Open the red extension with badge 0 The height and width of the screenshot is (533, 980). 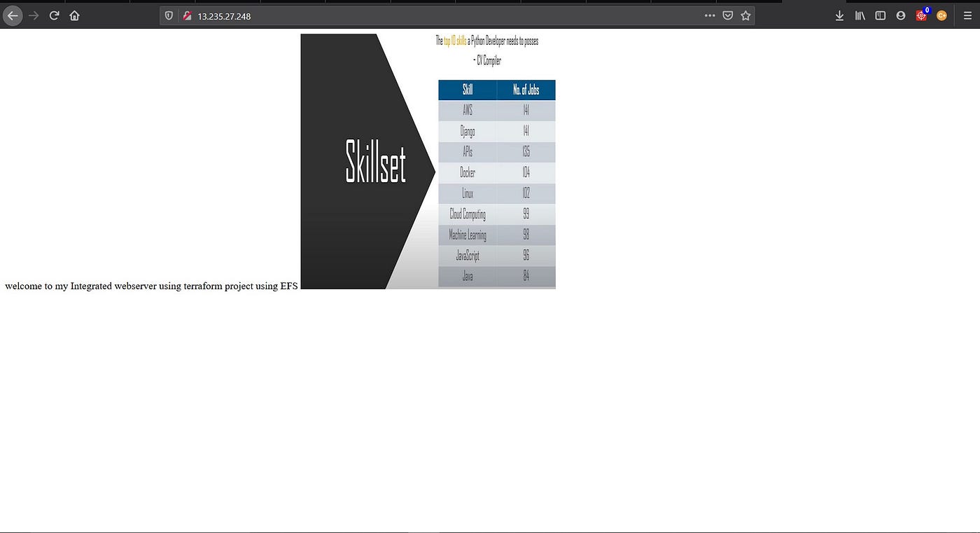(x=923, y=15)
